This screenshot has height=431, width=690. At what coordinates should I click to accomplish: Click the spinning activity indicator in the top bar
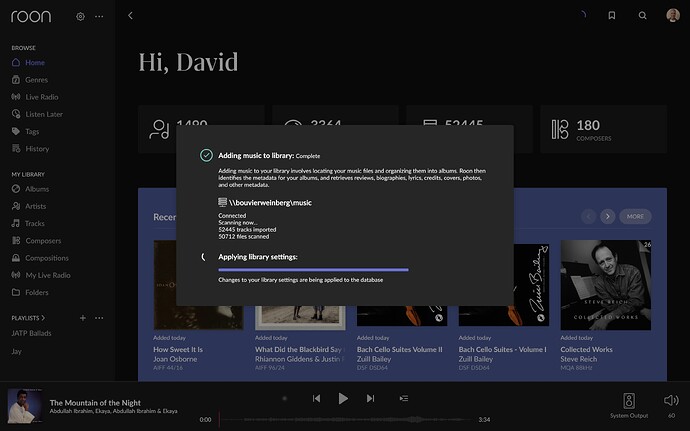coord(582,15)
